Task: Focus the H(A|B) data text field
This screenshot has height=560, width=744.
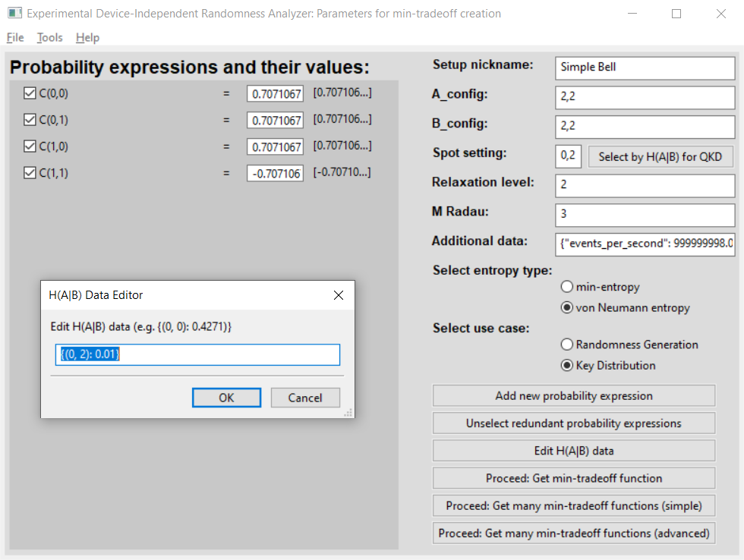Action: [x=197, y=354]
